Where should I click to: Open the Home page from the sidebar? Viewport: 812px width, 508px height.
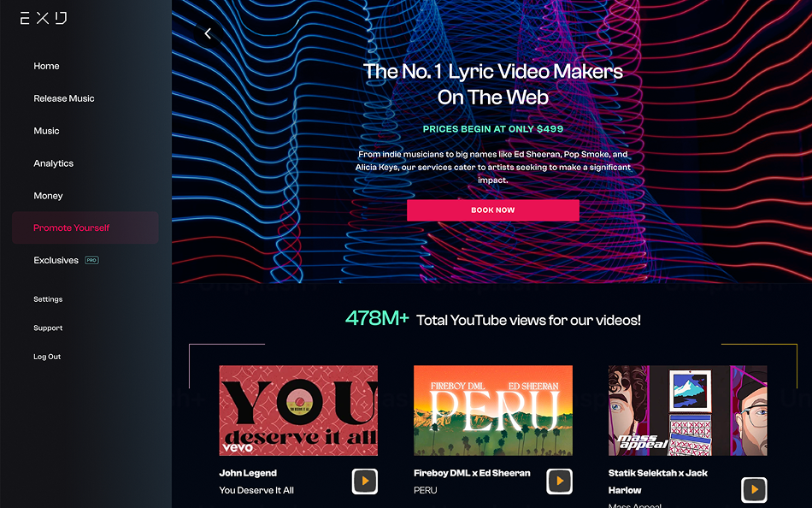(x=47, y=66)
